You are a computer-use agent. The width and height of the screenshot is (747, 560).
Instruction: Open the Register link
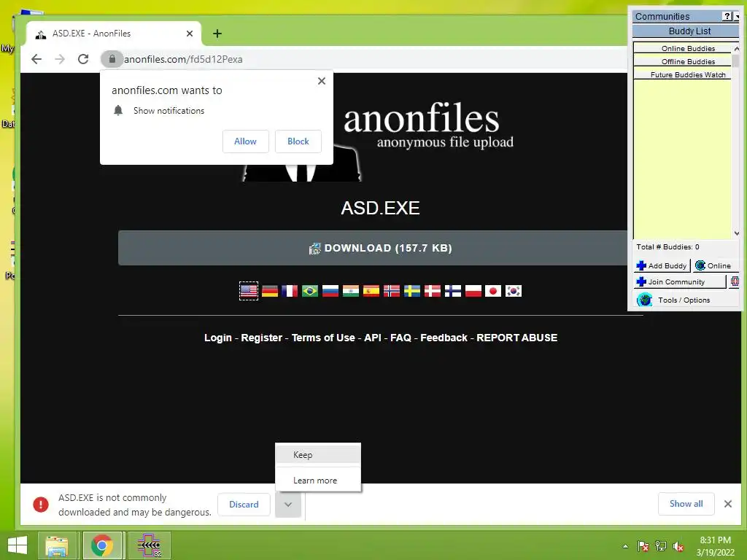pos(262,338)
